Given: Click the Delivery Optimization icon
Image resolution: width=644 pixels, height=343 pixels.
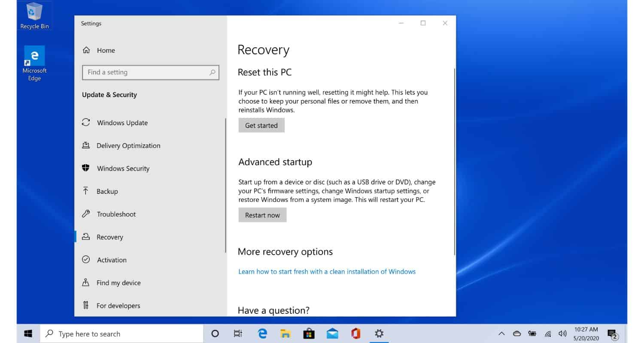Looking at the screenshot, I should [86, 145].
